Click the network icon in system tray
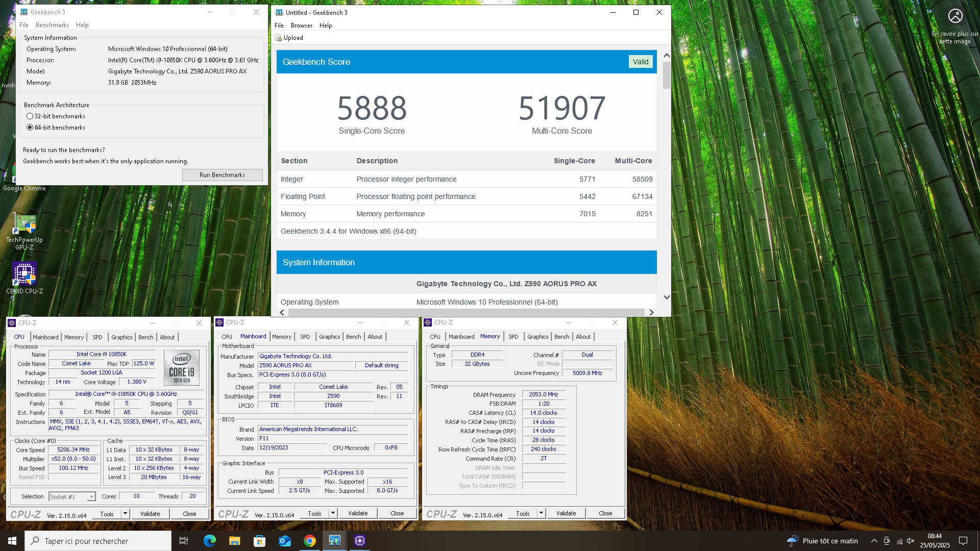The image size is (980, 551). point(899,541)
